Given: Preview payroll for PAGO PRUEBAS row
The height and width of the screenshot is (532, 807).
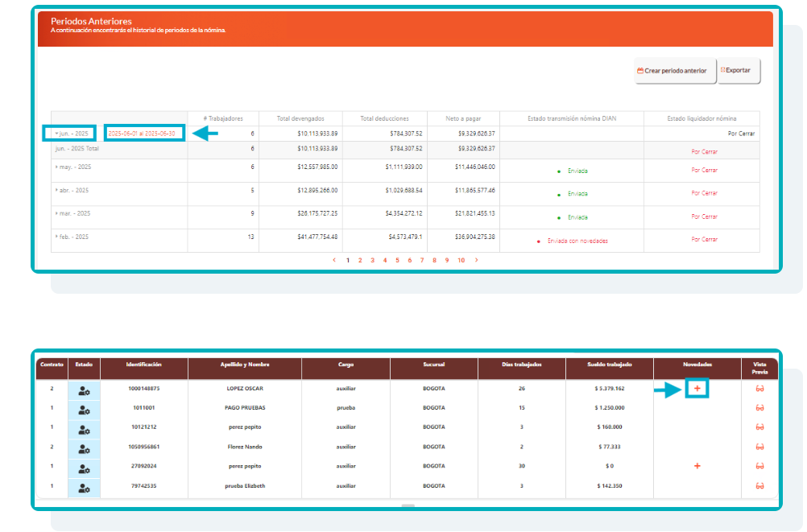Looking at the screenshot, I should (759, 408).
